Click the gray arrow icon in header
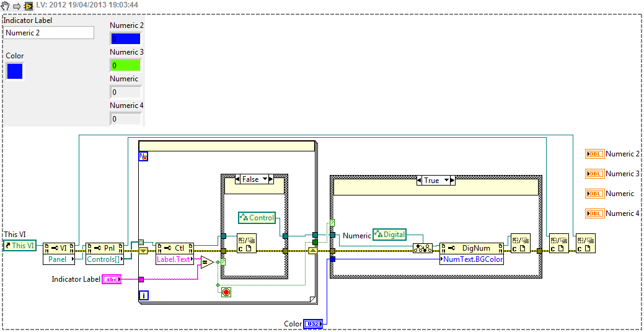The width and height of the screenshot is (644, 332). tap(17, 6)
